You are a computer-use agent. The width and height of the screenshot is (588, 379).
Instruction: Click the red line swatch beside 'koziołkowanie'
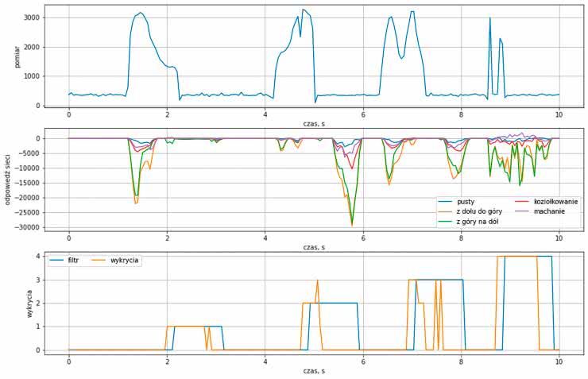point(520,202)
